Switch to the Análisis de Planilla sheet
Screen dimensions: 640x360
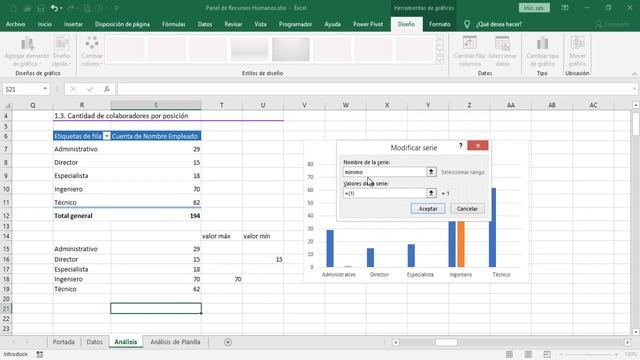pos(175,342)
